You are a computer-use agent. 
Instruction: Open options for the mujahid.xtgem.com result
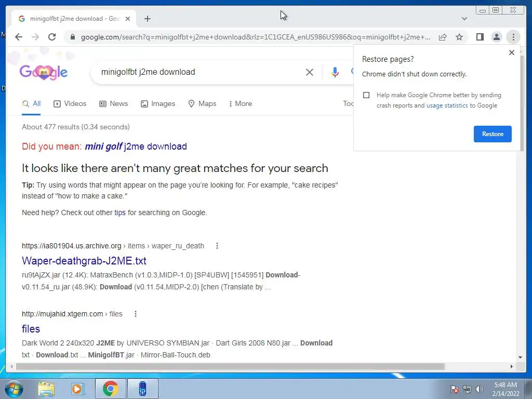(x=136, y=314)
